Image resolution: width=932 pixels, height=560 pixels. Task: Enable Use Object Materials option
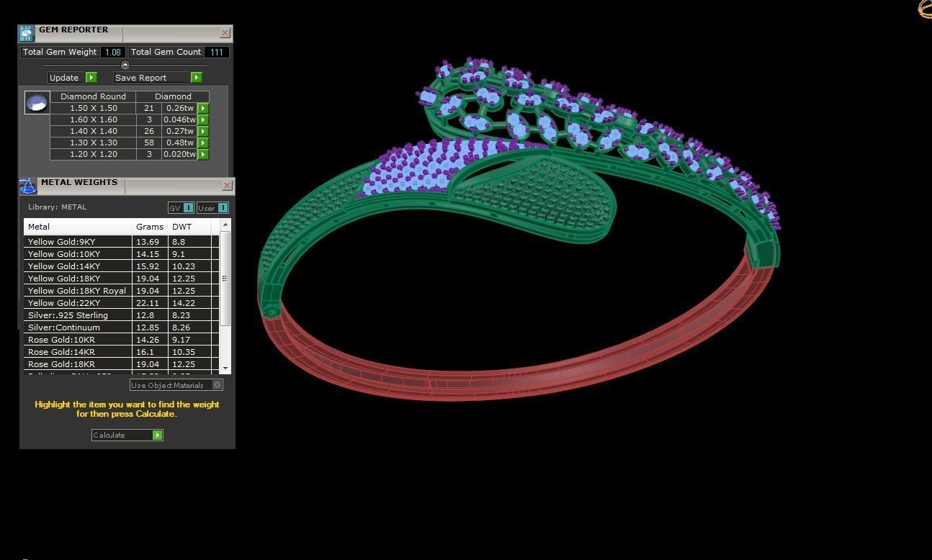[217, 385]
